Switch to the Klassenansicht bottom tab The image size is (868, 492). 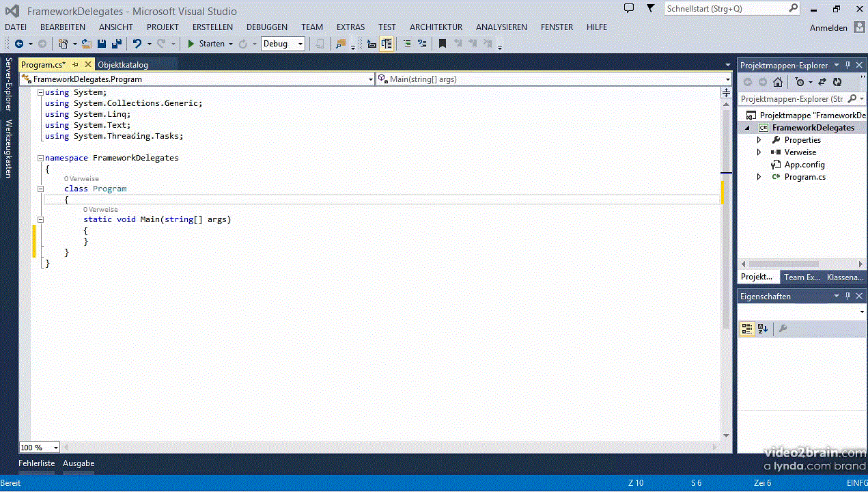845,277
